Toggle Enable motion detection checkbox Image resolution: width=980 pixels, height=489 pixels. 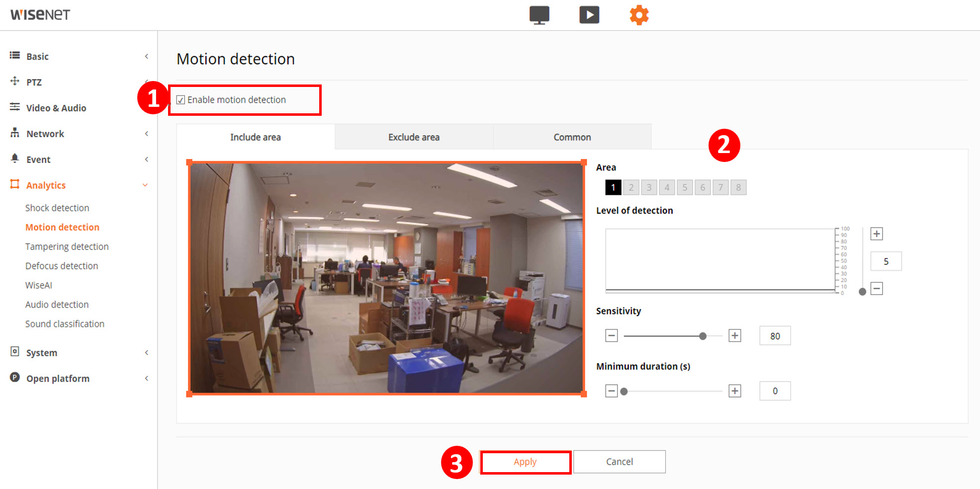tap(181, 100)
